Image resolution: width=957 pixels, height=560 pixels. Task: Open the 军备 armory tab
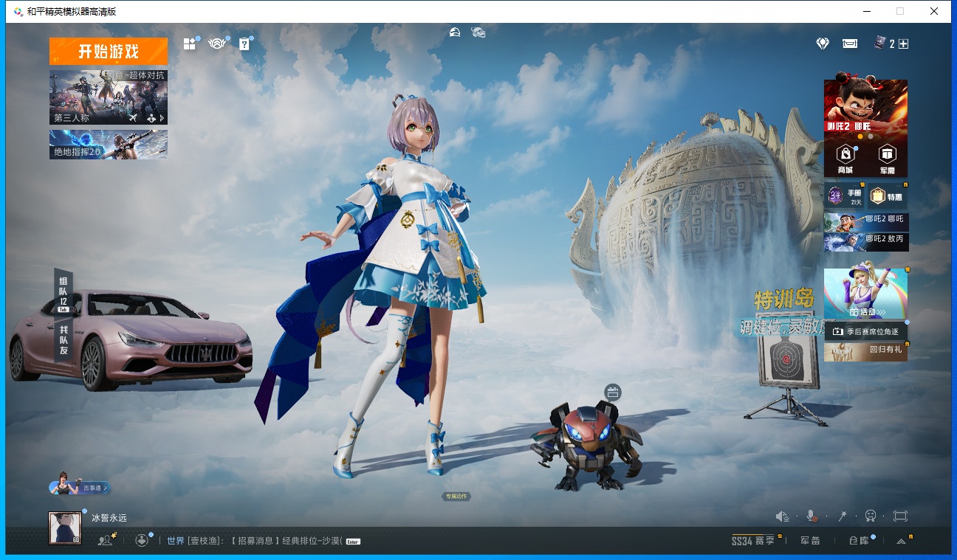[x=810, y=541]
